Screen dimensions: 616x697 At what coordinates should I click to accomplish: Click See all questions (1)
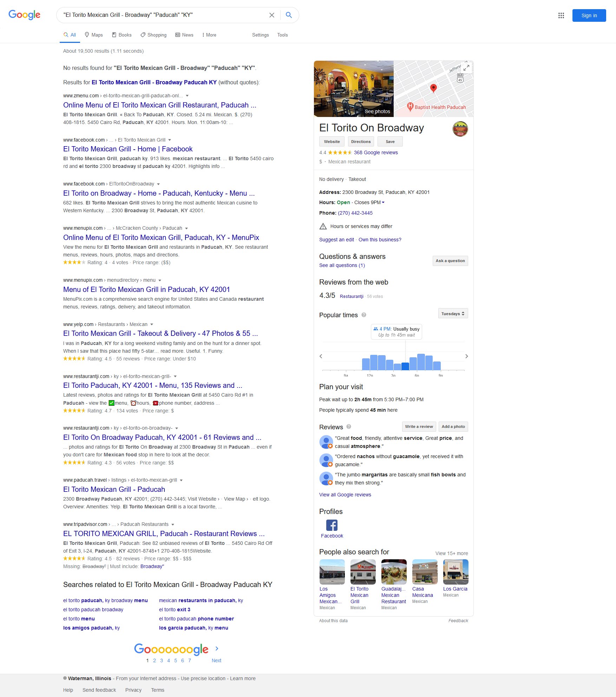(x=342, y=265)
